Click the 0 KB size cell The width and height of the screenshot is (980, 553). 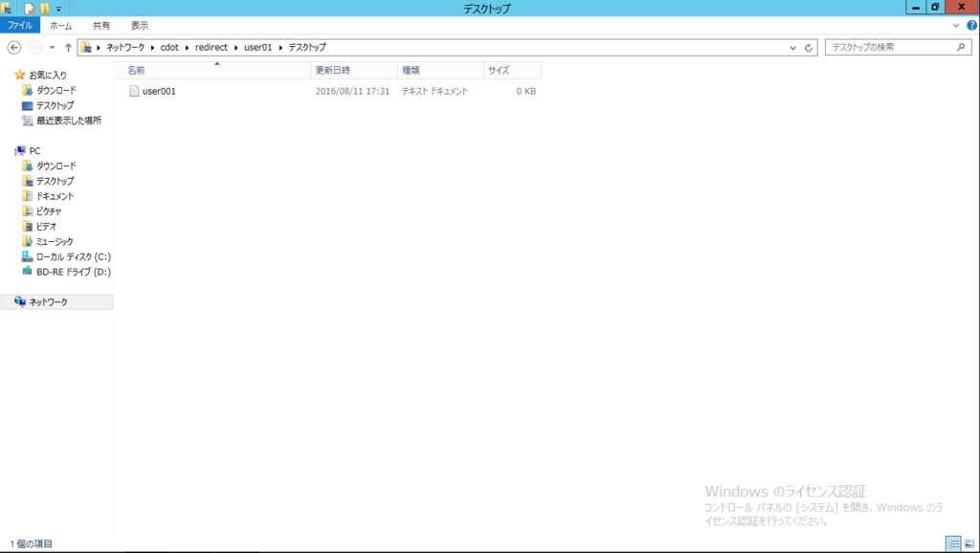coord(525,91)
